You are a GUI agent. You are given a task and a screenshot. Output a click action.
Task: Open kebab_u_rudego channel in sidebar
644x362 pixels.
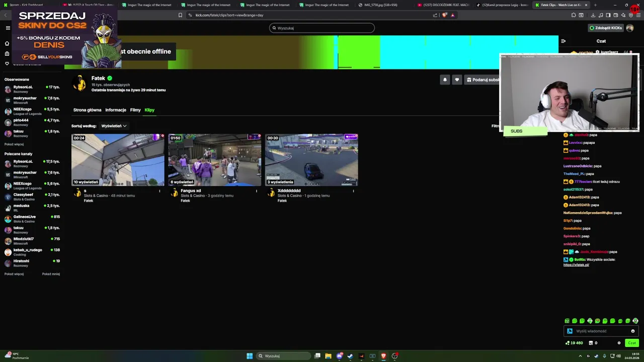(x=32, y=252)
